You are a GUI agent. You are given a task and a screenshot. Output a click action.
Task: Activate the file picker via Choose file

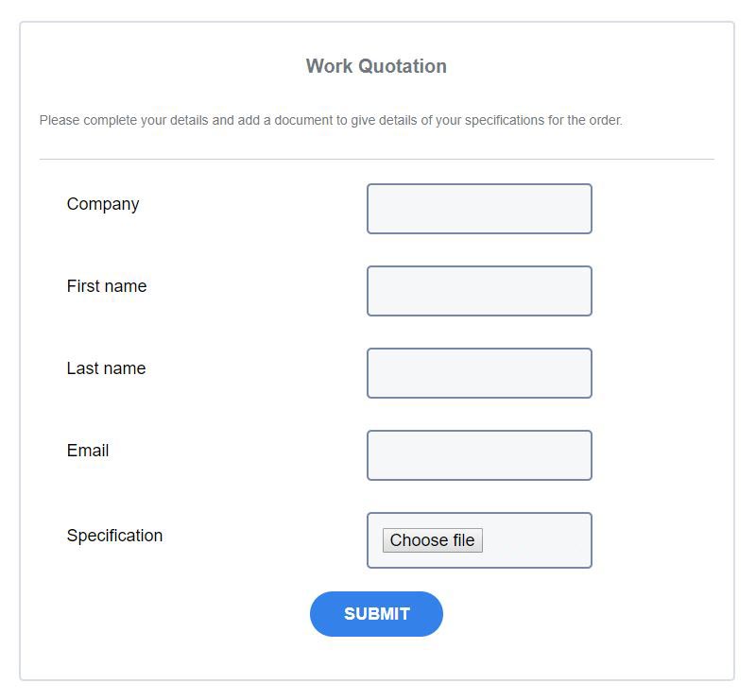tap(432, 539)
